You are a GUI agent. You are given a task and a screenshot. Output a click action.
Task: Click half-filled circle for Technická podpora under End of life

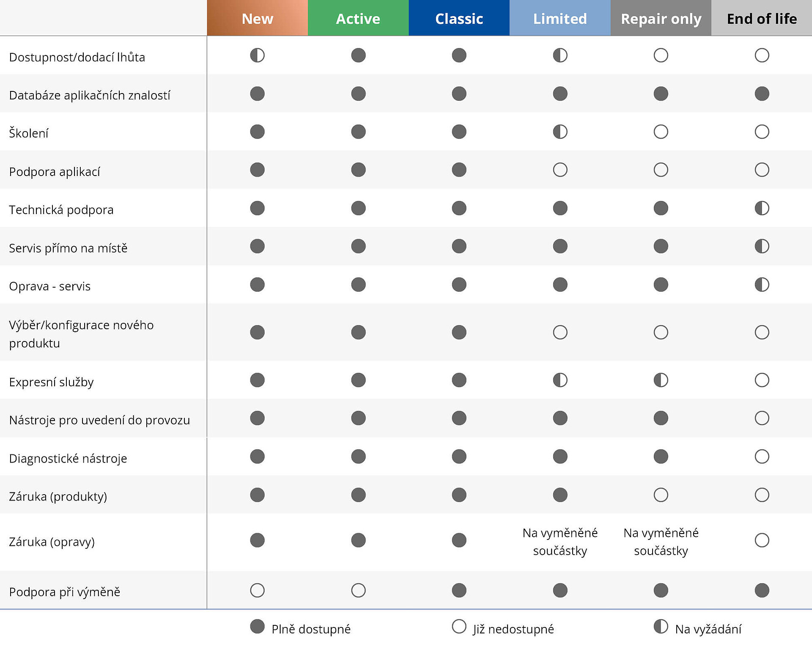click(x=762, y=208)
